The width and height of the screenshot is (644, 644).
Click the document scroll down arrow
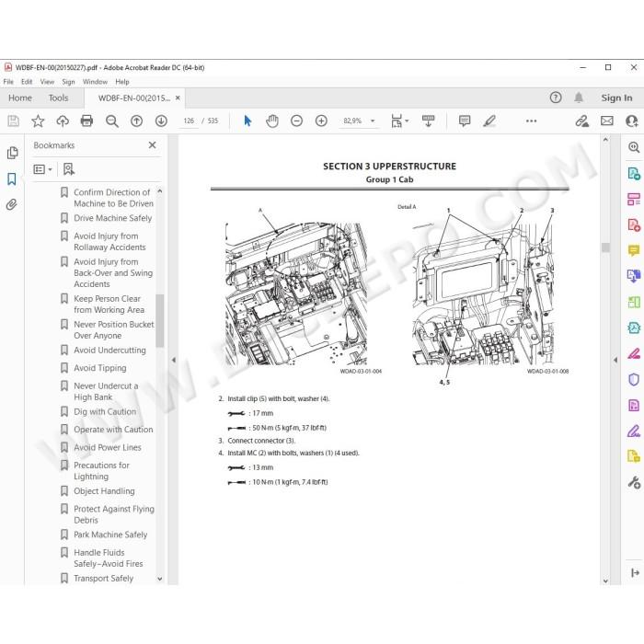(605, 581)
